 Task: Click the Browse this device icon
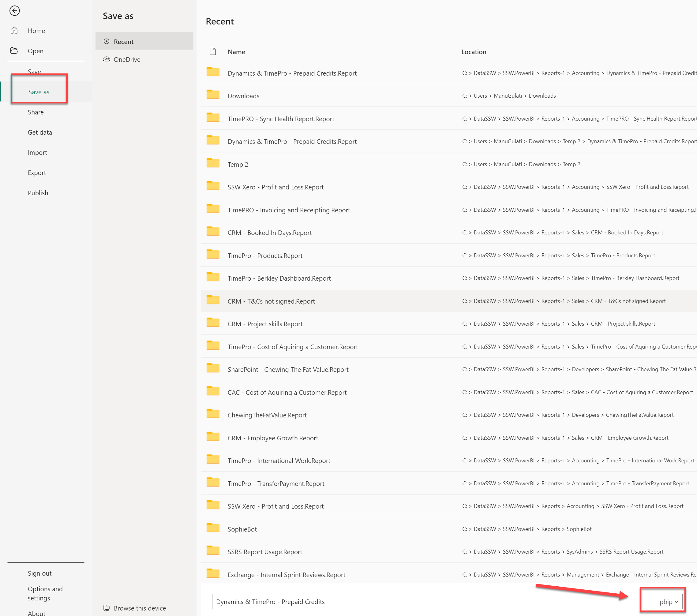(107, 608)
